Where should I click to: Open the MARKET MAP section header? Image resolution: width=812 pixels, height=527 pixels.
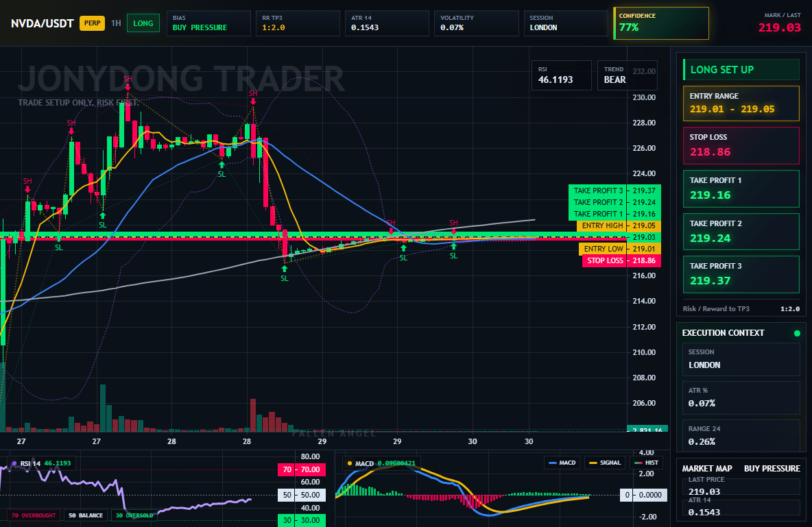click(x=707, y=469)
